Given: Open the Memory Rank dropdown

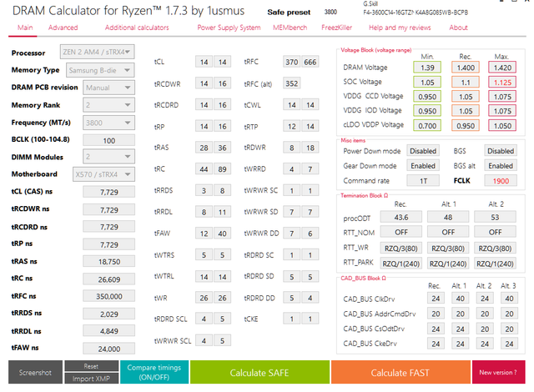Looking at the screenshot, I should click(108, 105).
